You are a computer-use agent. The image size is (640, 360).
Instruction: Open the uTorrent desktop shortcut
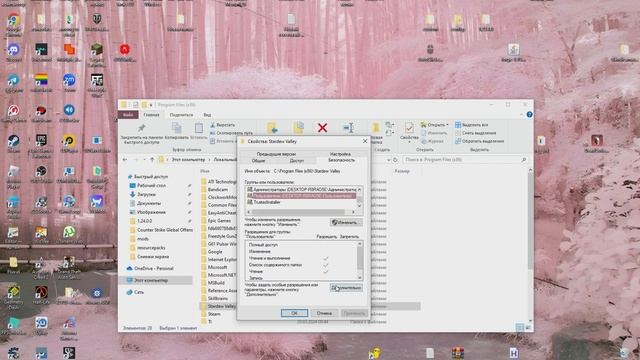pos(69,232)
